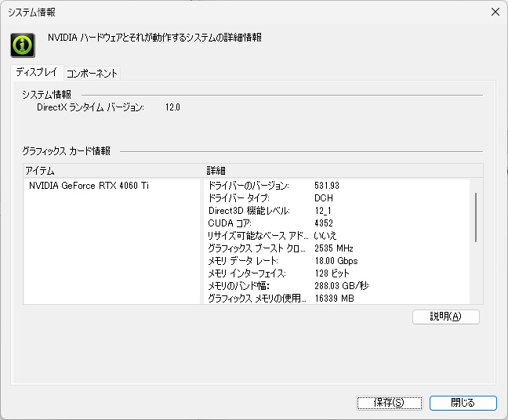
Task: Click the メモリ データ レート row
Action: [x=337, y=261]
